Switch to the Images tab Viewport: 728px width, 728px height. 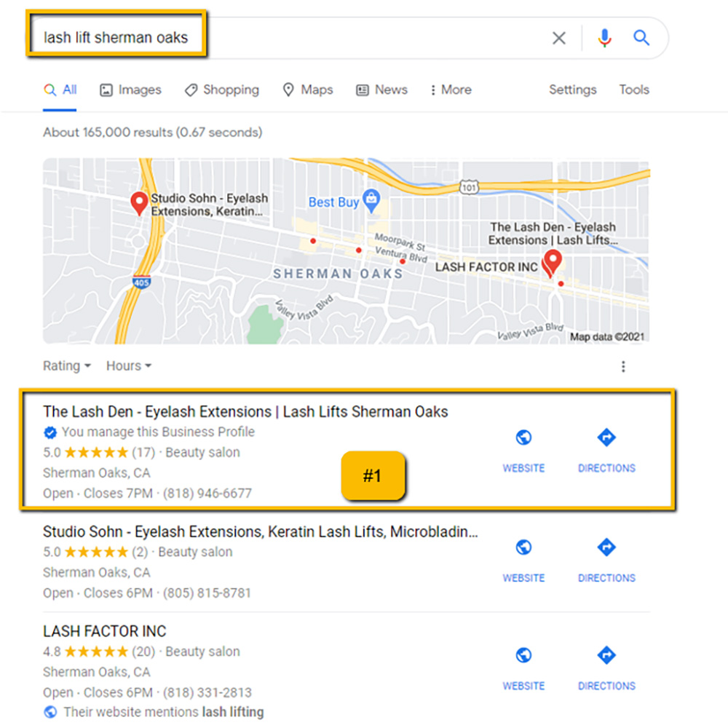[x=130, y=90]
